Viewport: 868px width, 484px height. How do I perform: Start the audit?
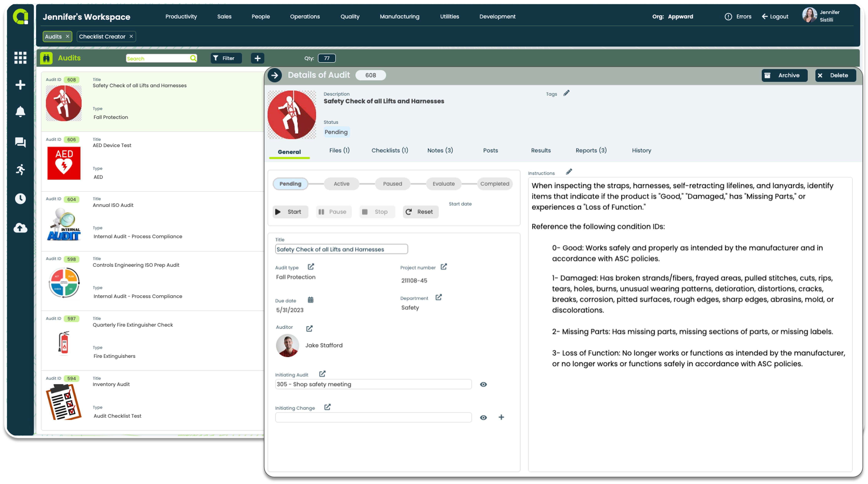[290, 212]
